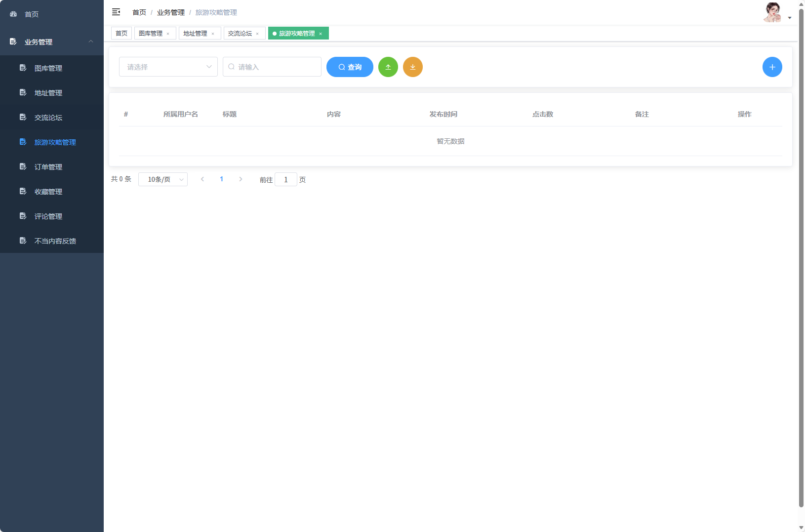Open the 10条/页 page size dropdown
Screen dimensions: 805x532
click(163, 179)
